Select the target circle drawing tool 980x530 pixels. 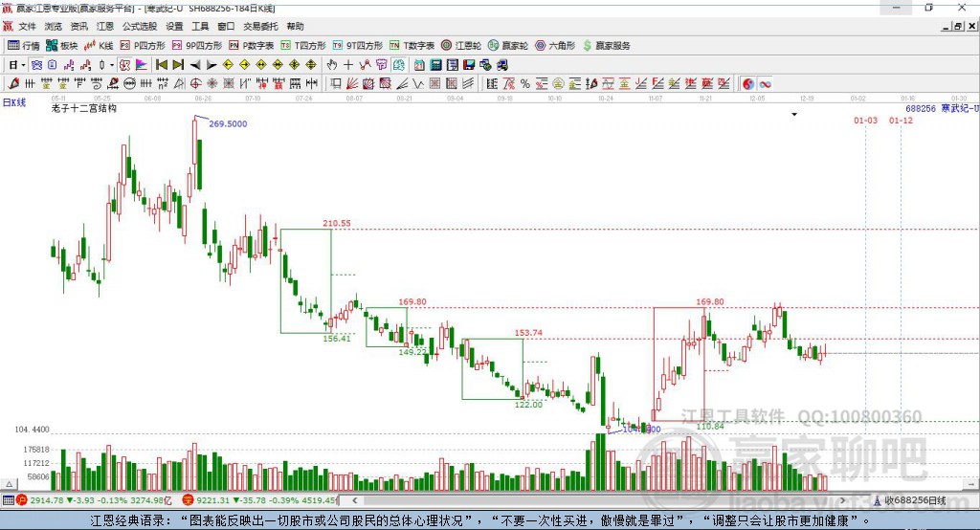pyautogui.click(x=195, y=84)
